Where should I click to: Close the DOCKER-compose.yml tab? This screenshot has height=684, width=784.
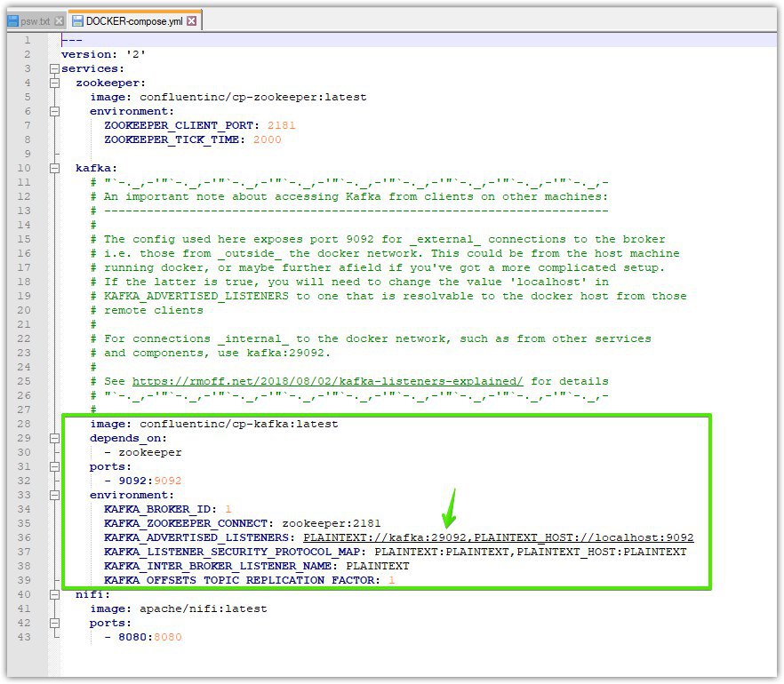pos(192,21)
